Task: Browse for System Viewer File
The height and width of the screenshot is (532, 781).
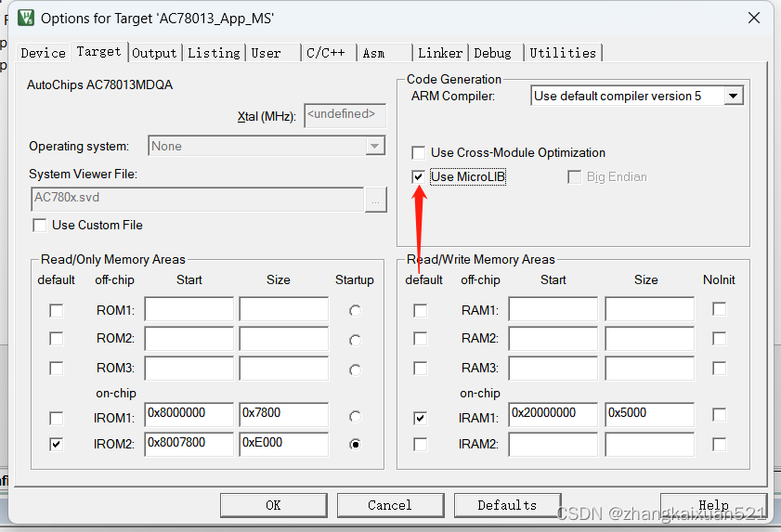Action: pos(375,201)
